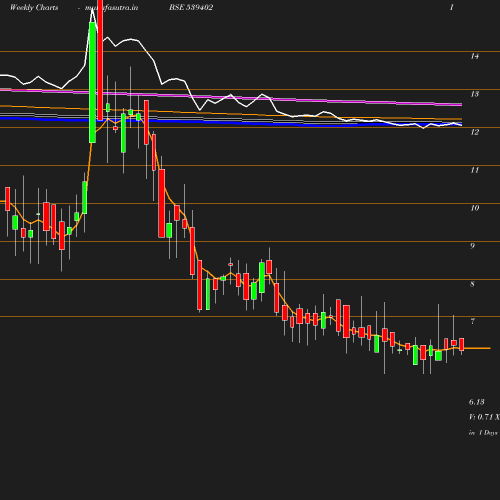Click the last red candle at the right end
Image resolution: width=500 pixels, height=500 pixels.
tap(462, 344)
